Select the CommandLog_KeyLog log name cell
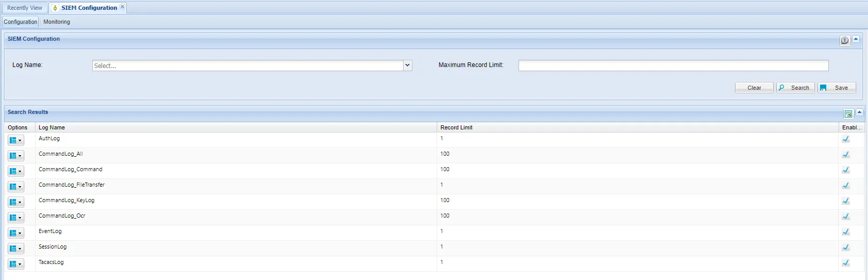 (x=236, y=202)
